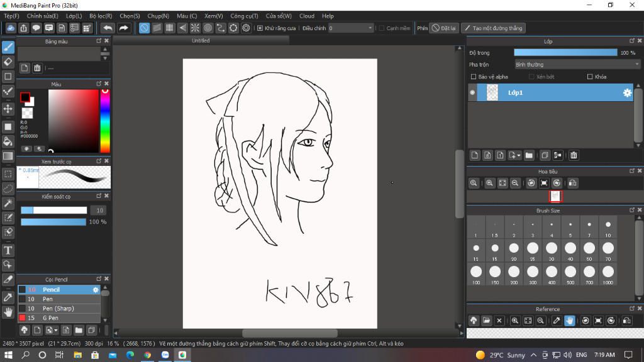Open the Bộ lọc(R) menu

(101, 16)
